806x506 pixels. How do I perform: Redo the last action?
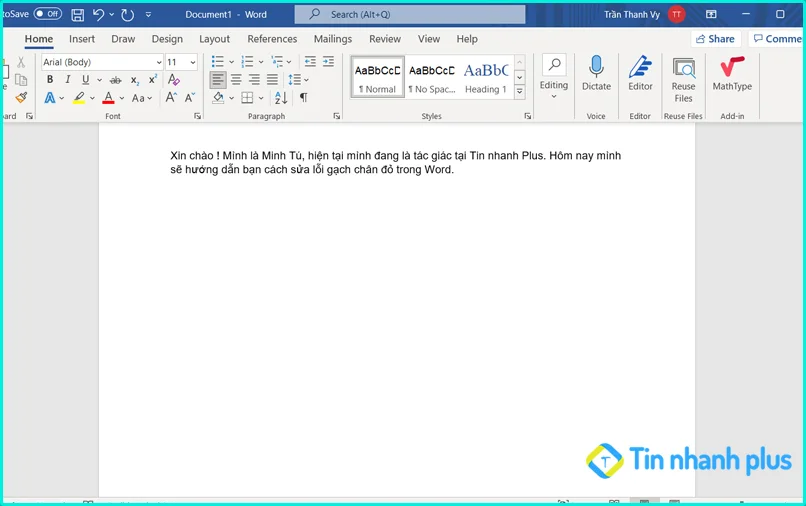(x=127, y=14)
